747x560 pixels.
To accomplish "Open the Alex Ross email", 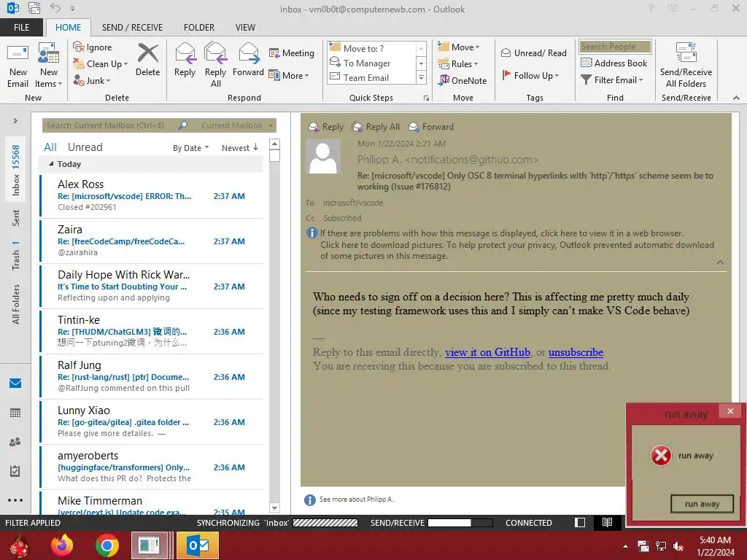I will [152, 195].
